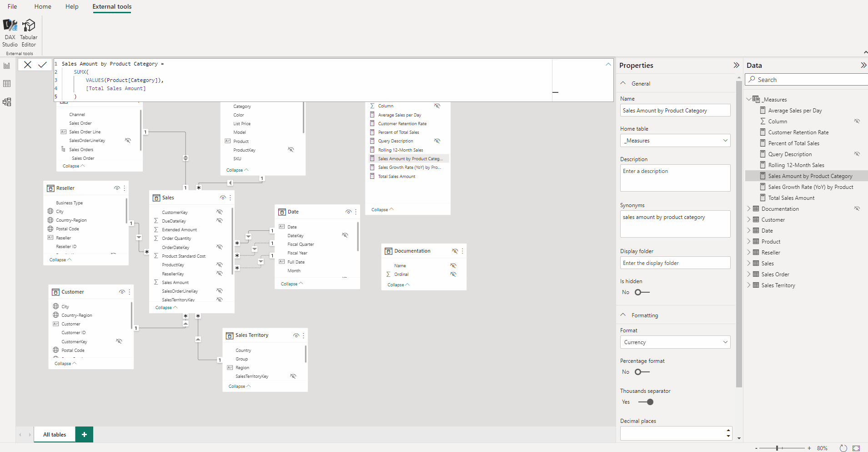Collapse the Properties pane
This screenshot has height=452, width=868.
click(736, 66)
